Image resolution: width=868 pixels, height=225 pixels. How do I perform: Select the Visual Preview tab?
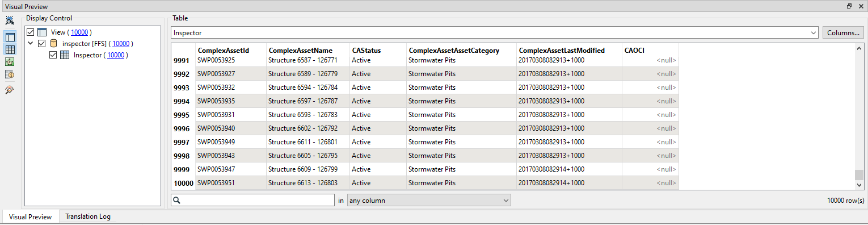(31, 216)
